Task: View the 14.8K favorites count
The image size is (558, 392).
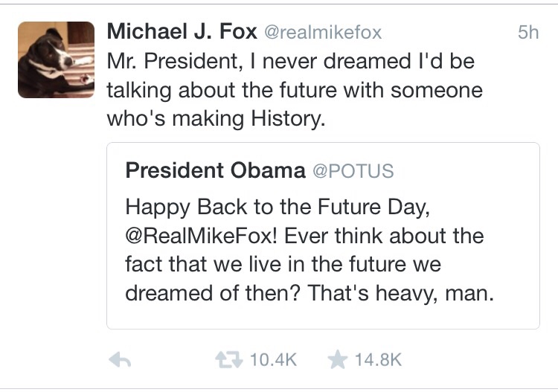Action: point(378,360)
